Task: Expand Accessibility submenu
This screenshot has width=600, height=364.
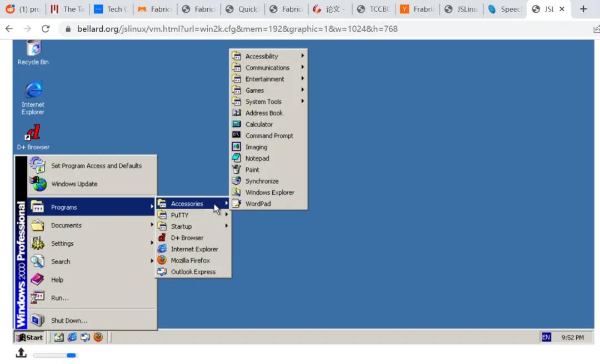Action: (268, 56)
